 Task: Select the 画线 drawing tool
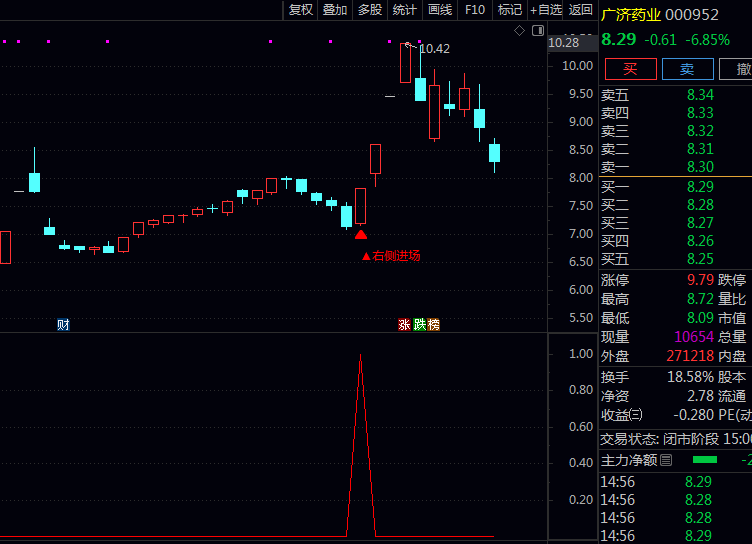tap(440, 10)
